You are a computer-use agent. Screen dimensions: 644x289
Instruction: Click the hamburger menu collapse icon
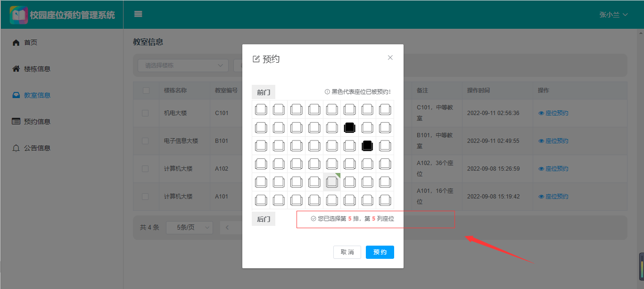pos(138,14)
